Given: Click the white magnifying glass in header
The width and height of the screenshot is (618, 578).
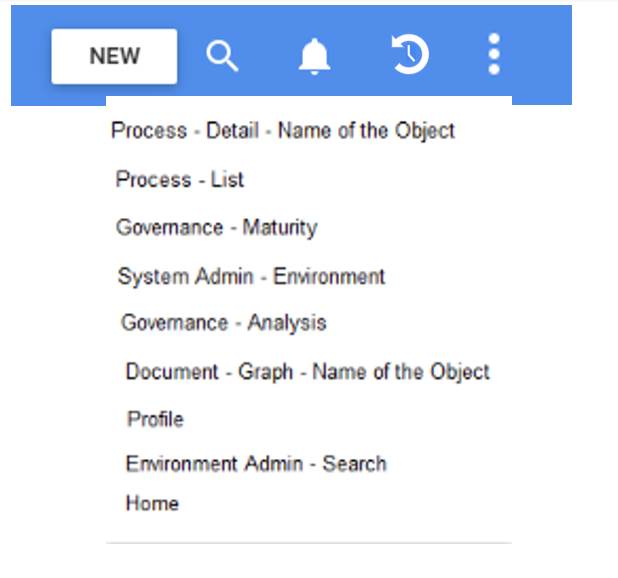Looking at the screenshot, I should (x=222, y=56).
